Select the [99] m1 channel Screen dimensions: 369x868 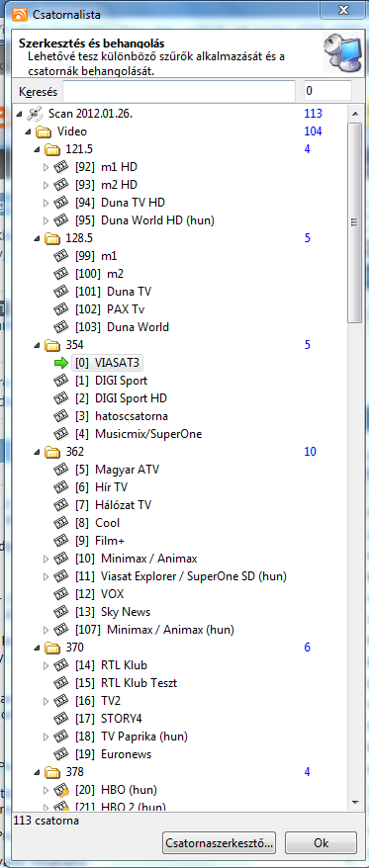click(x=96, y=256)
